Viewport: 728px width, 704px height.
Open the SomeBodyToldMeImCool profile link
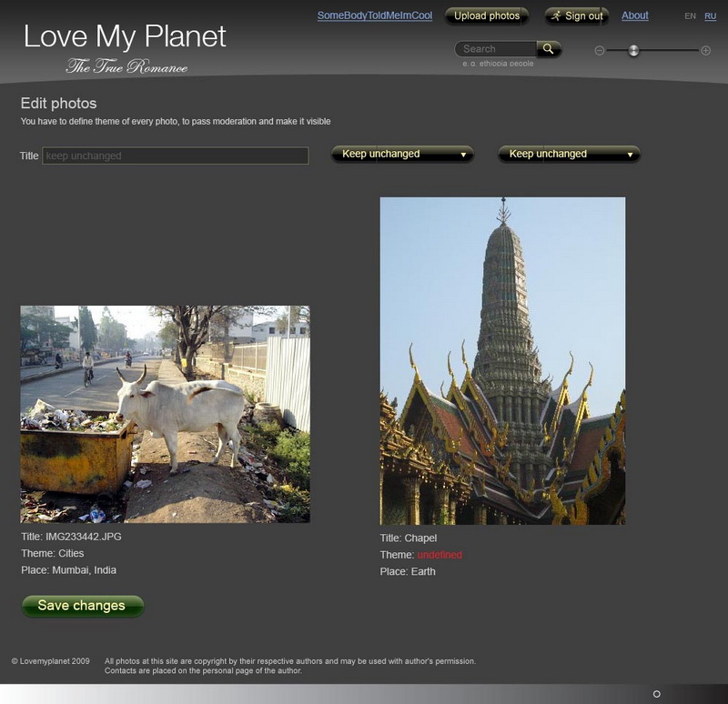(x=375, y=15)
